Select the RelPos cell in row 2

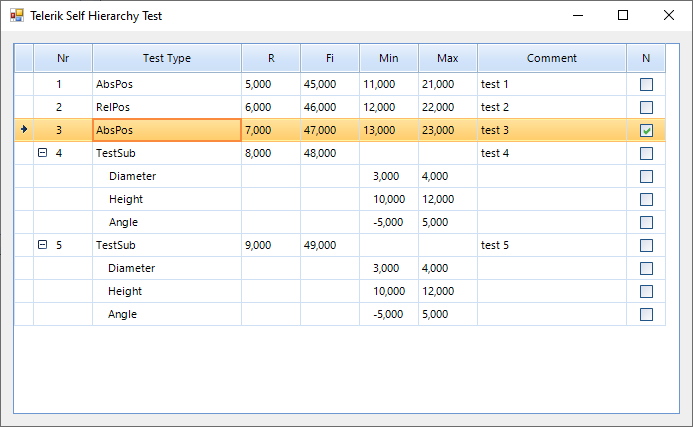click(x=166, y=107)
